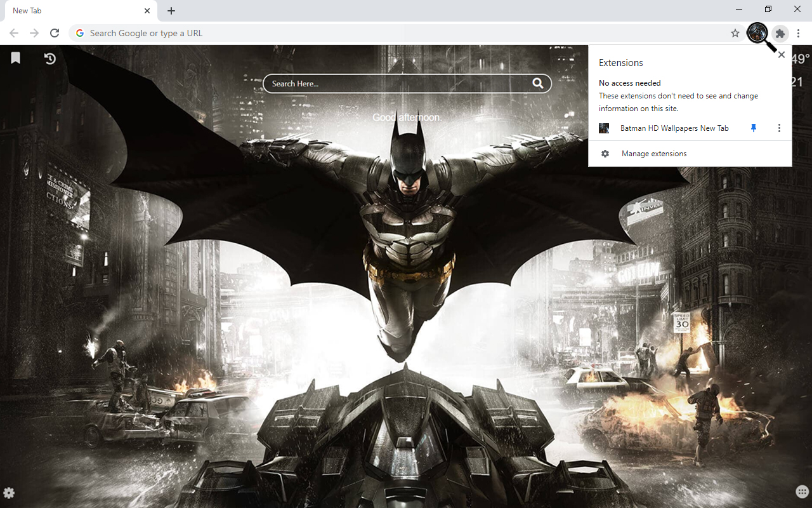Click the Good afternoon greeting text
The image size is (812, 508).
(406, 117)
